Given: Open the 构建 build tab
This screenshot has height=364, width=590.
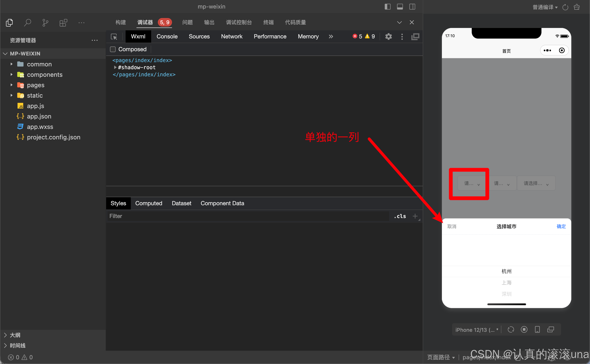Looking at the screenshot, I should (121, 22).
